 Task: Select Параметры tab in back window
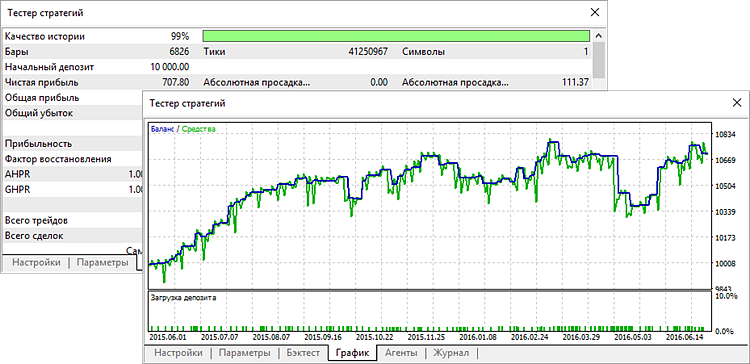click(102, 263)
